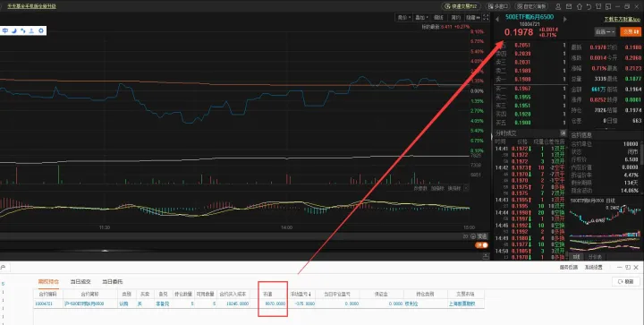Go to previous contract with left arrow
644x325 pixels.
pyautogui.click(x=497, y=19)
